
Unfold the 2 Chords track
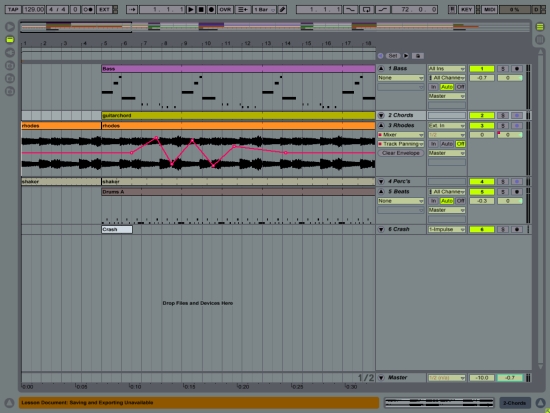[381, 115]
